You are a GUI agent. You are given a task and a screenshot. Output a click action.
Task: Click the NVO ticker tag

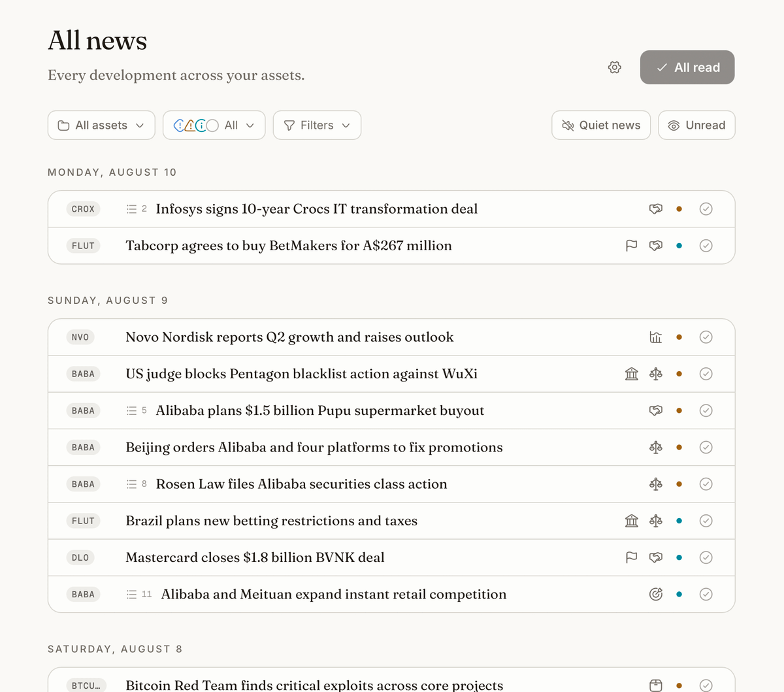[80, 337]
